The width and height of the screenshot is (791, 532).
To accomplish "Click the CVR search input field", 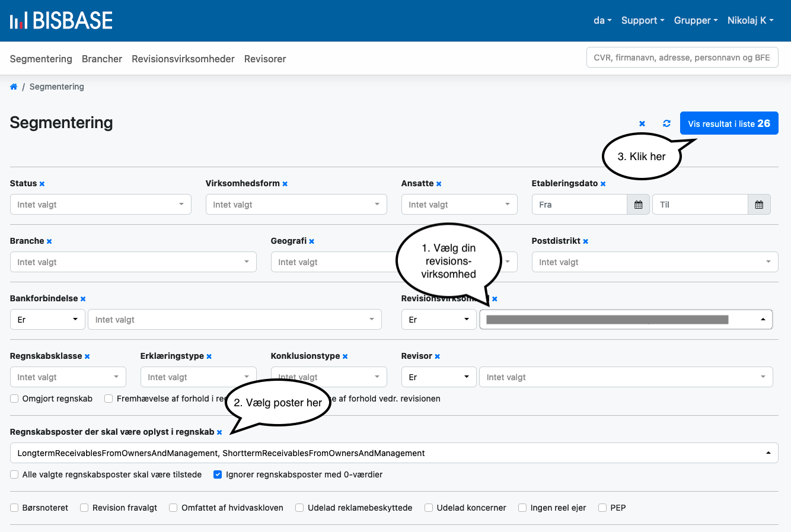I will pyautogui.click(x=682, y=58).
